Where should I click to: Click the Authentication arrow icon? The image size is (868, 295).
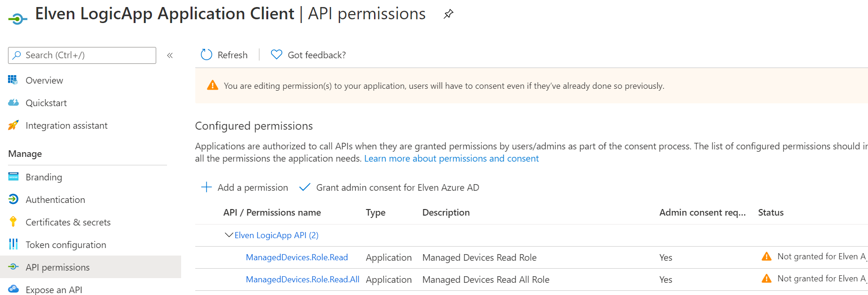[13, 199]
